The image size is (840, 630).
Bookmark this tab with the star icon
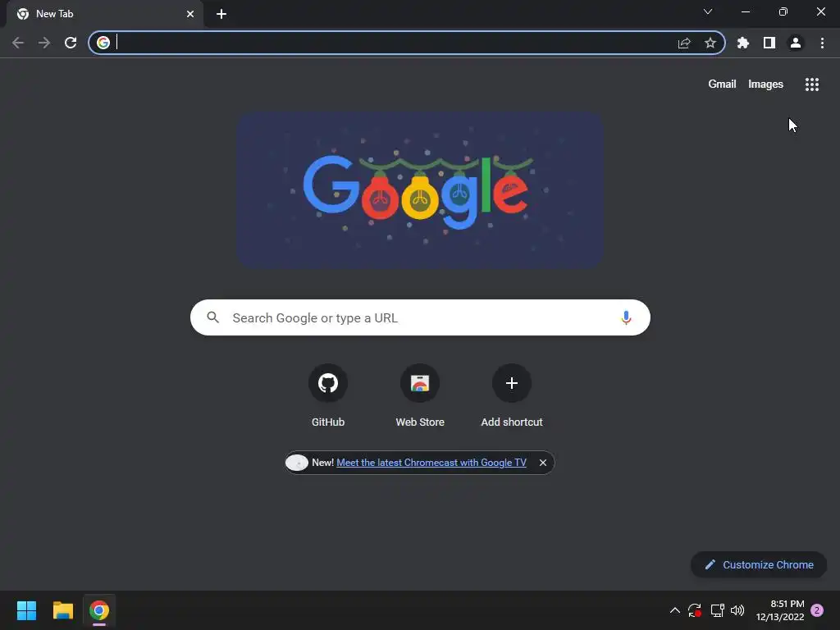[710, 43]
